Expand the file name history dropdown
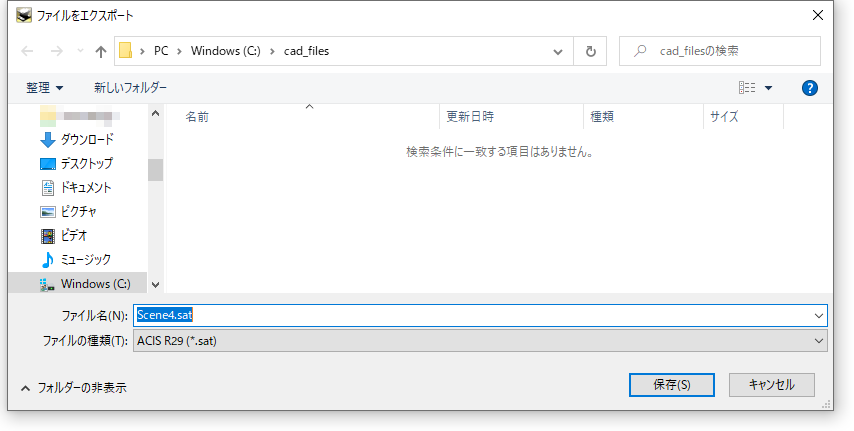This screenshot has height=431, width=854. tap(819, 315)
